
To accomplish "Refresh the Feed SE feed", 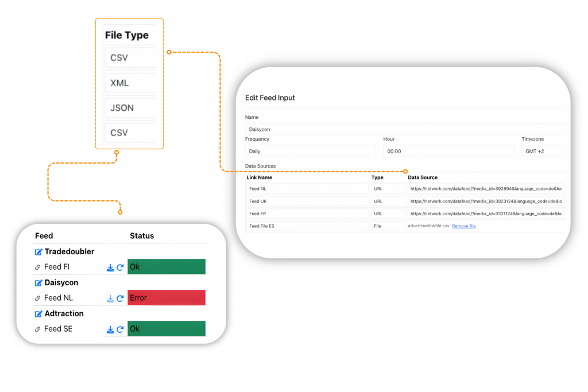I will tap(120, 329).
